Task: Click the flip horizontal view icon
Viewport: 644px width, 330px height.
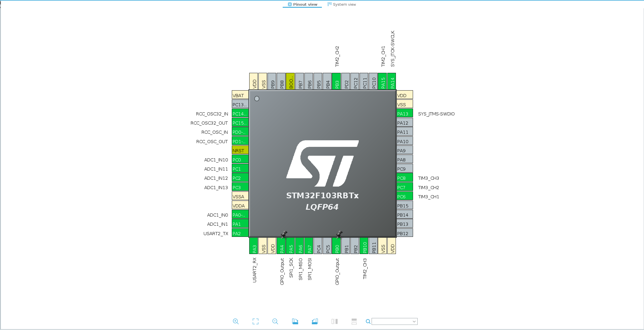Action: click(x=334, y=321)
